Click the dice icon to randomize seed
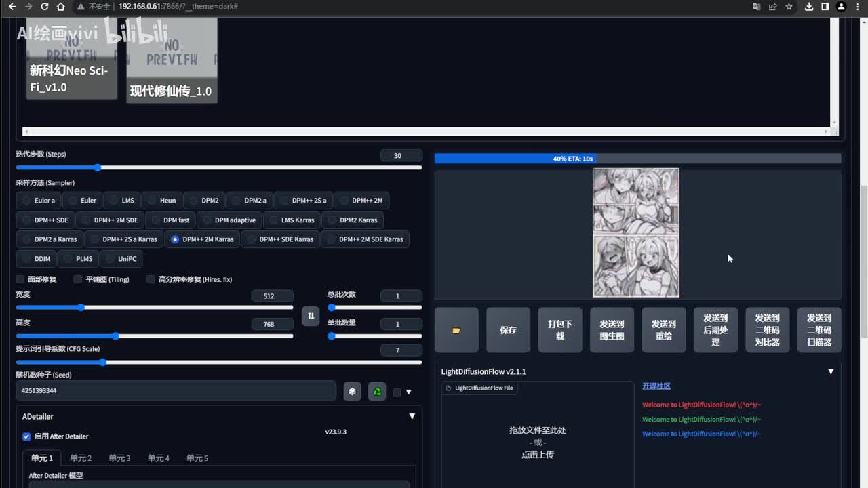Image resolution: width=868 pixels, height=488 pixels. (352, 391)
